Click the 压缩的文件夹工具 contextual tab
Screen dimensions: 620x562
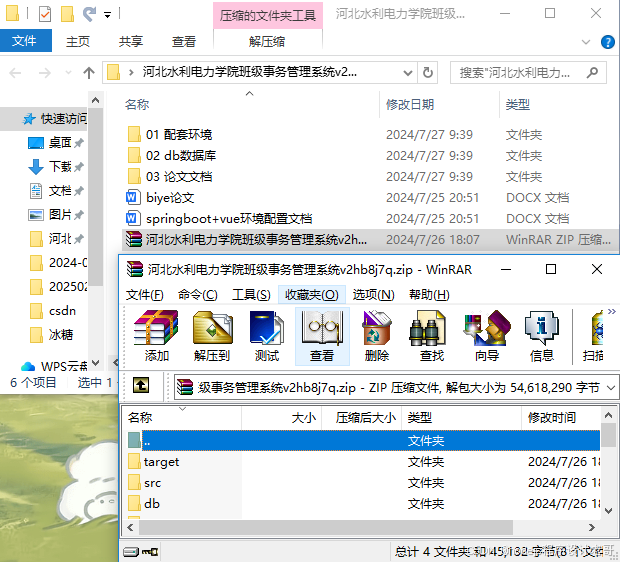coord(268,15)
